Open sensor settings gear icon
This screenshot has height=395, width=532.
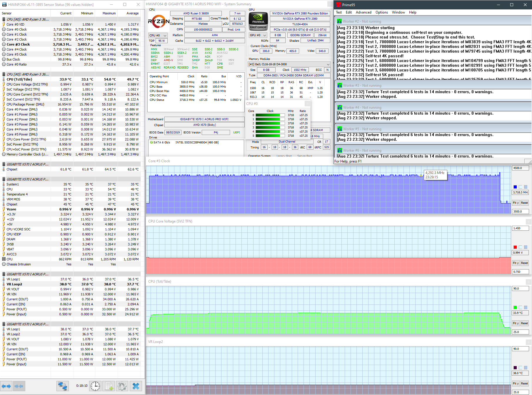pyautogui.click(x=122, y=386)
